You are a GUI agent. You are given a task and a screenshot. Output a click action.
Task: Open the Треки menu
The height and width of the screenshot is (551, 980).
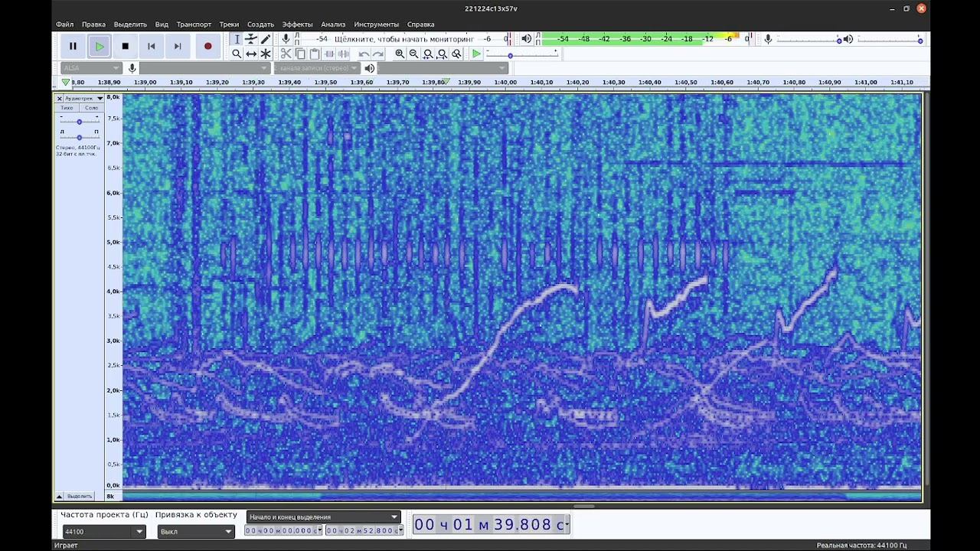click(229, 24)
